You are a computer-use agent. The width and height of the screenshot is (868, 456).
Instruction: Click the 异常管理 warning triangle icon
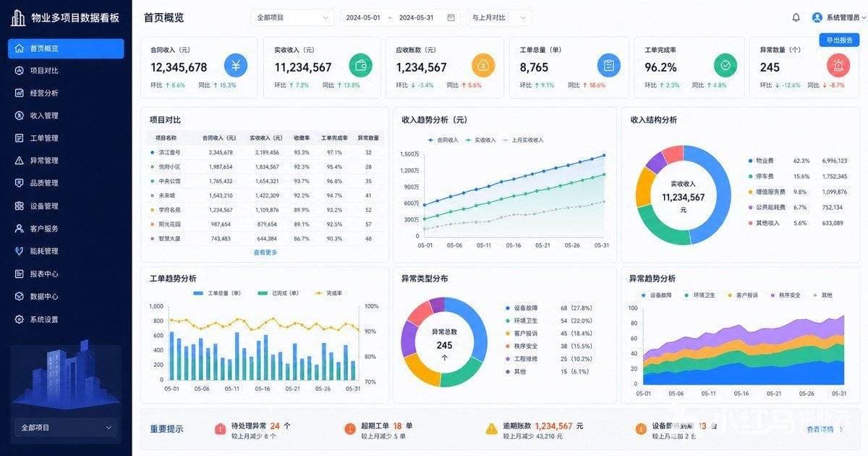(x=19, y=161)
